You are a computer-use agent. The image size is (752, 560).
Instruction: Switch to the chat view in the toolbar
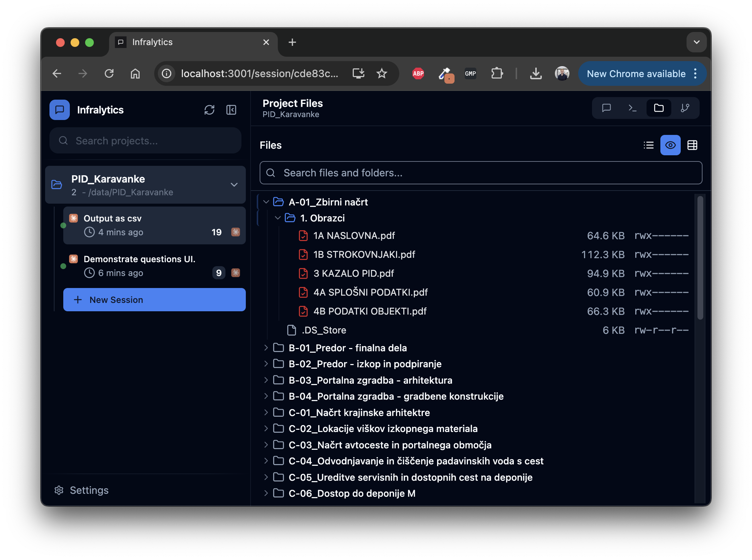606,108
